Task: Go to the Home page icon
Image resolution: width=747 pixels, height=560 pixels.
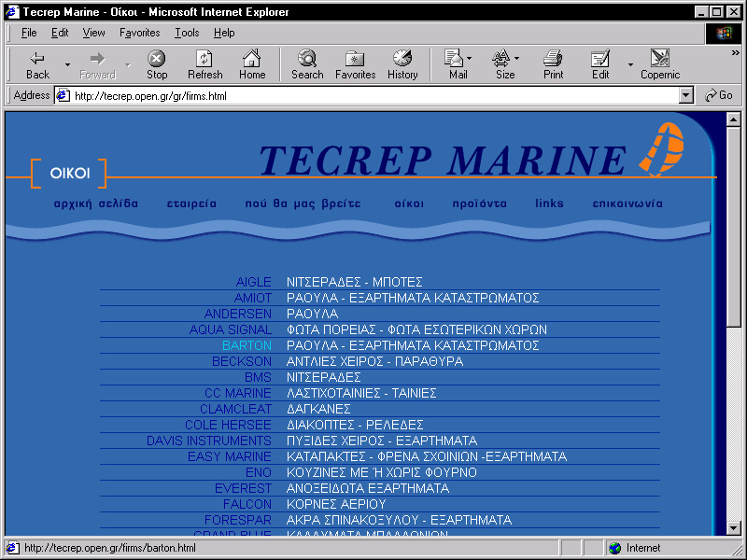Action: coord(251,58)
